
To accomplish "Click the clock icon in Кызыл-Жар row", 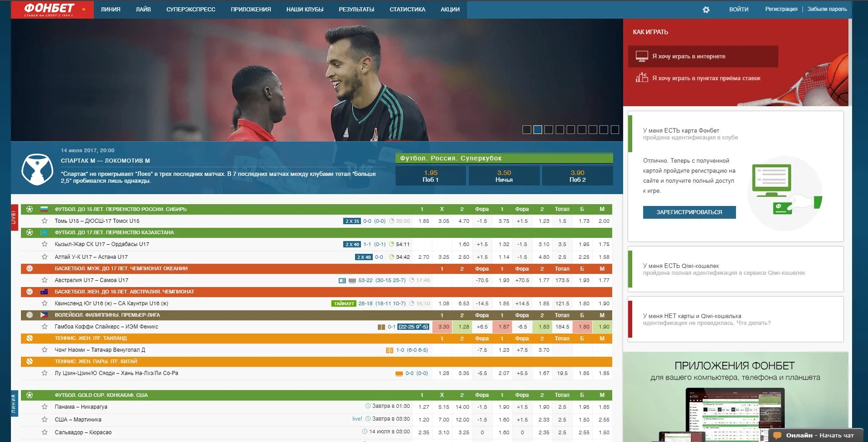I will pyautogui.click(x=392, y=244).
